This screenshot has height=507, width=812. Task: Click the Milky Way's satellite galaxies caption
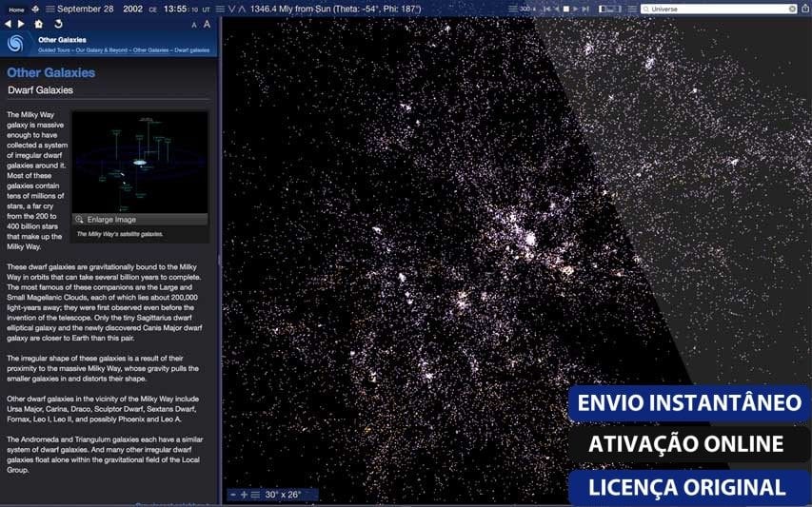click(x=120, y=234)
